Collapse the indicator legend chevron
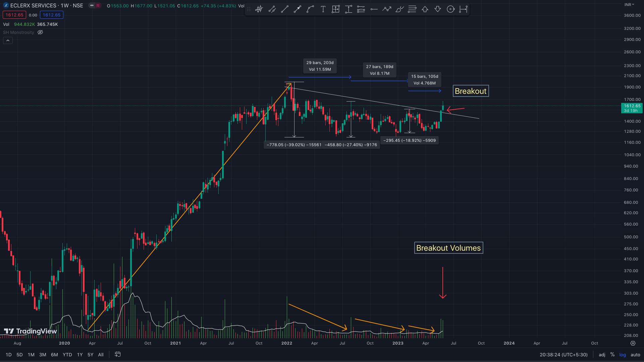Screen dimensions: 644x362 coord(8,41)
